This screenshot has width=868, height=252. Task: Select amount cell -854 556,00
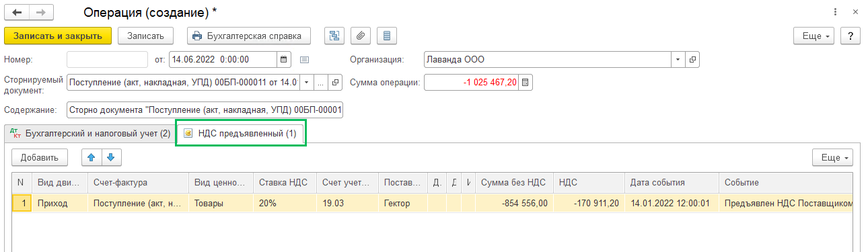[515, 203]
